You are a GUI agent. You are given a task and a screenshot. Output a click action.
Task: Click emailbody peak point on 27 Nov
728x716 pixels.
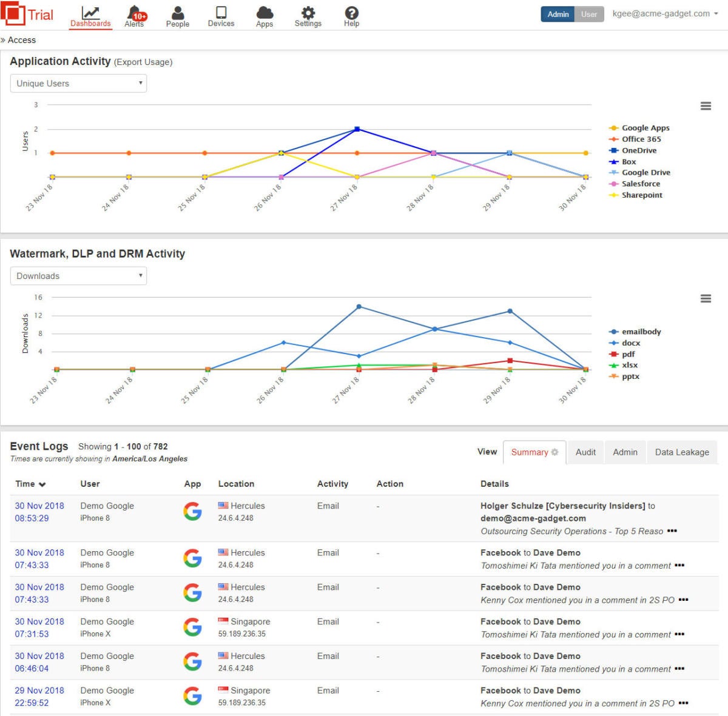tap(359, 307)
